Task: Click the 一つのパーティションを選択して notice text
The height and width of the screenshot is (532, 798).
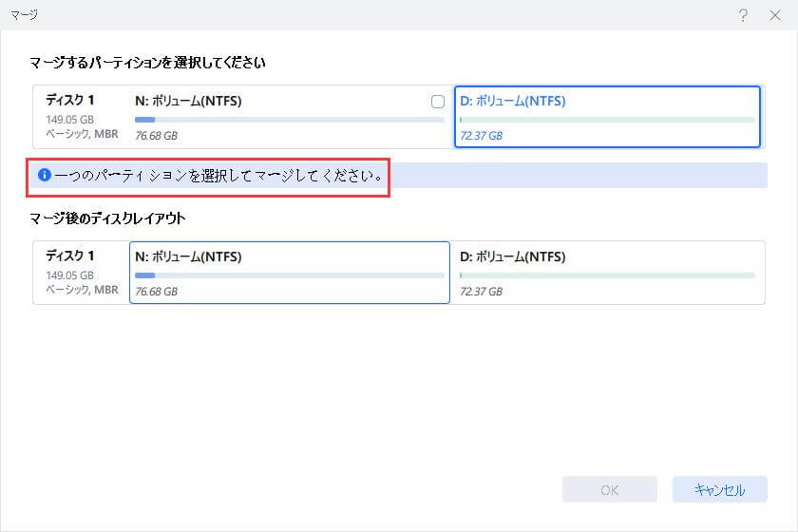Action: [218, 176]
